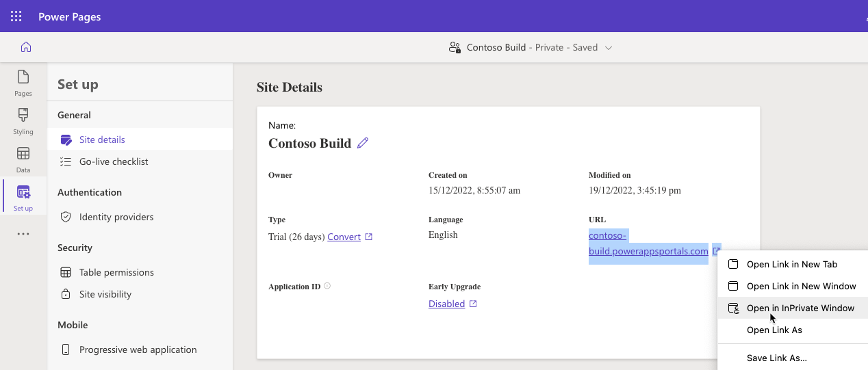Click the General section header
The width and height of the screenshot is (868, 370).
coord(74,115)
